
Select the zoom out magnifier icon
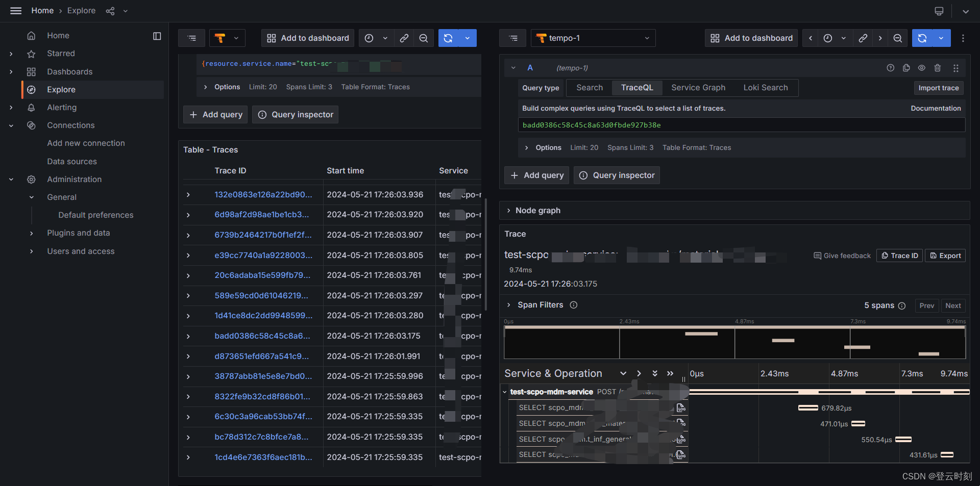[423, 38]
